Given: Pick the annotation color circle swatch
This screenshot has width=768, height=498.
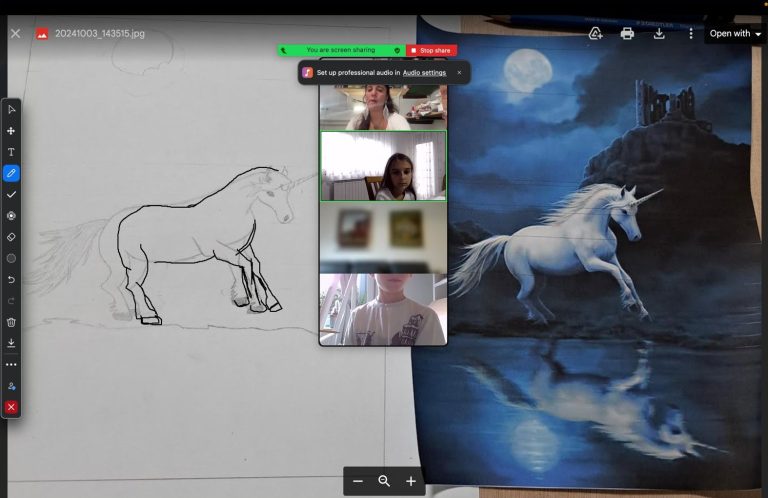Looking at the screenshot, I should pyautogui.click(x=11, y=258).
